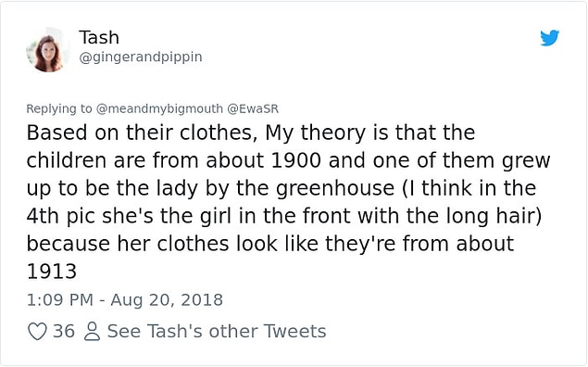Open the @EwaSR mention

pyautogui.click(x=253, y=108)
